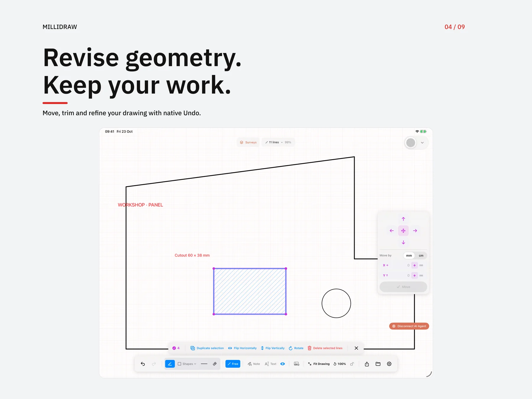This screenshot has width=532, height=399.
Task: Open the Surveys layer menu
Action: 248,142
